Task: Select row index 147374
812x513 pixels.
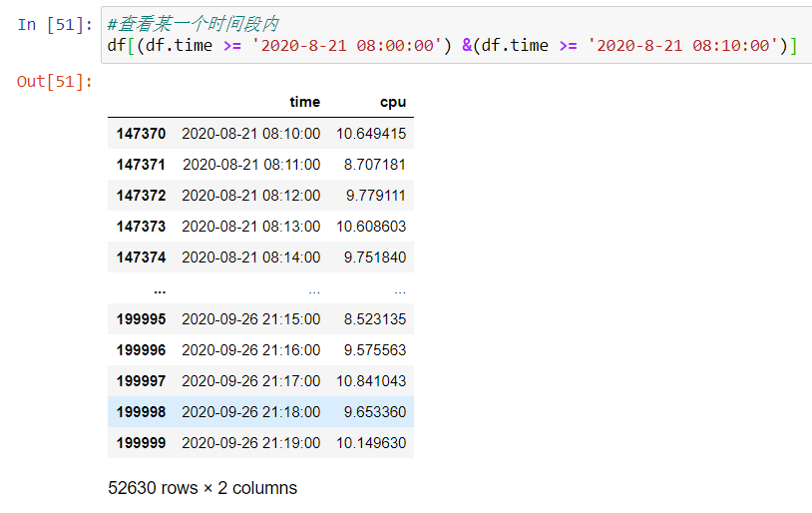Action: (x=141, y=257)
